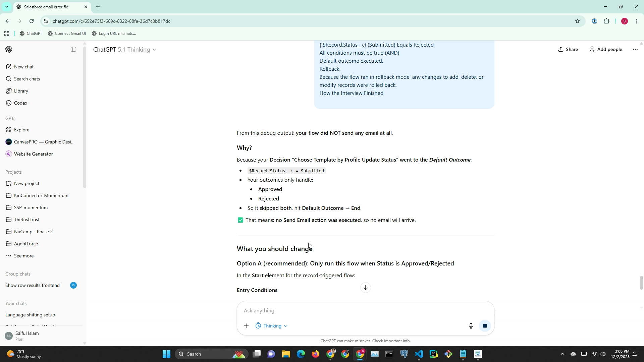Click the microphone dictate icon
644x362 pixels.
[471, 326]
